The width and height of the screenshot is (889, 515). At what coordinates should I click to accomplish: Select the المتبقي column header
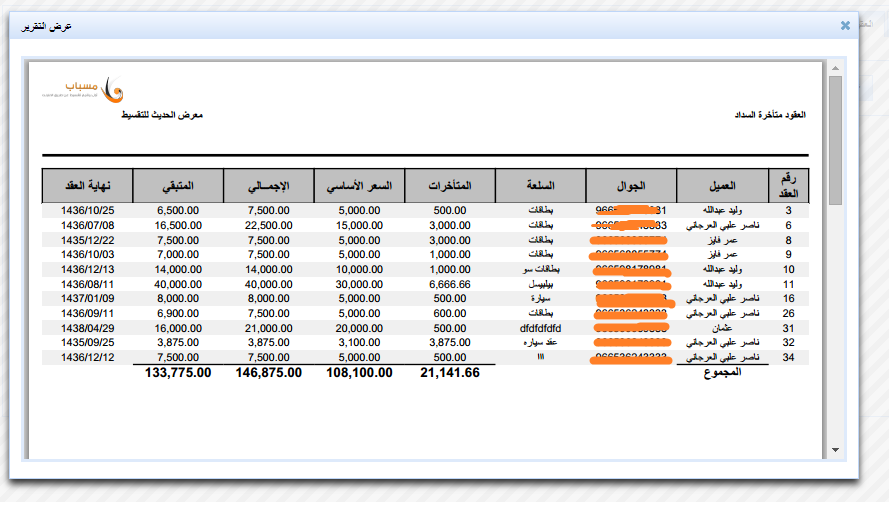point(178,186)
